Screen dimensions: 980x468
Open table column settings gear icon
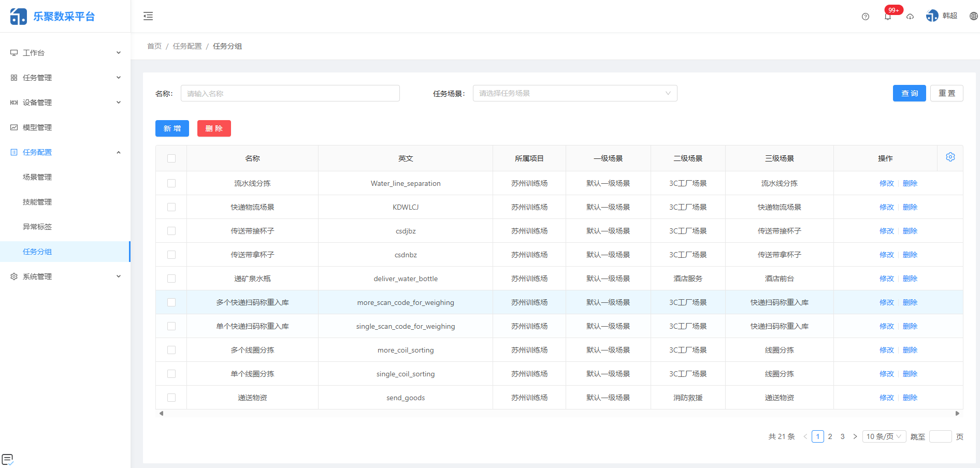950,156
